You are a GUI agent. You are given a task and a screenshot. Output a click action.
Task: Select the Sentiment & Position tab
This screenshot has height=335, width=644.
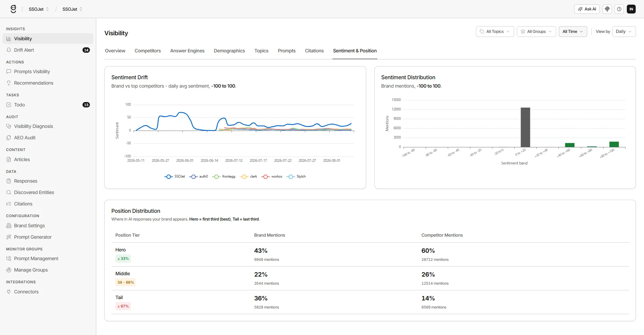click(x=355, y=51)
